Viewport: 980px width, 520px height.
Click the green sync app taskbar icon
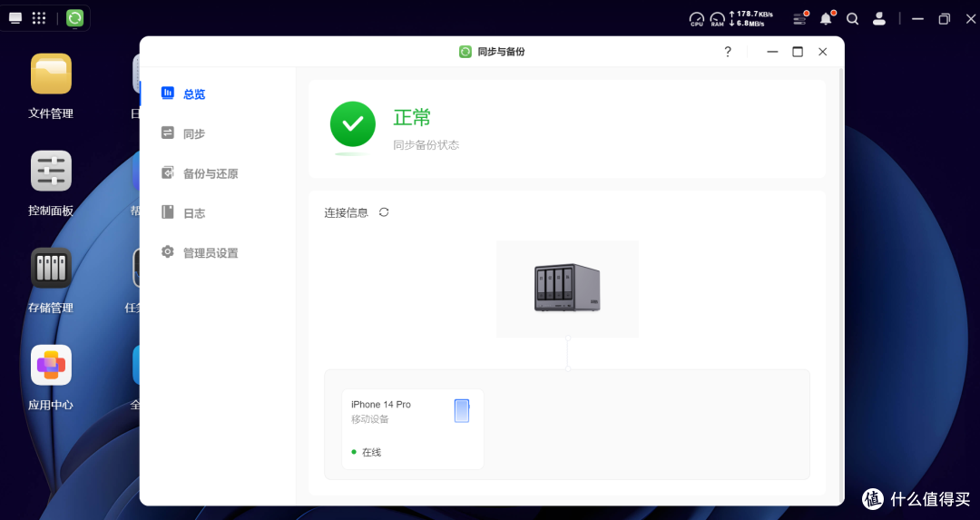(x=74, y=18)
